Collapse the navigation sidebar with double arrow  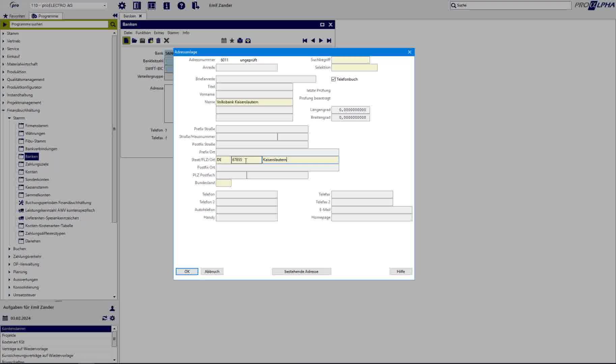pyautogui.click(x=115, y=16)
